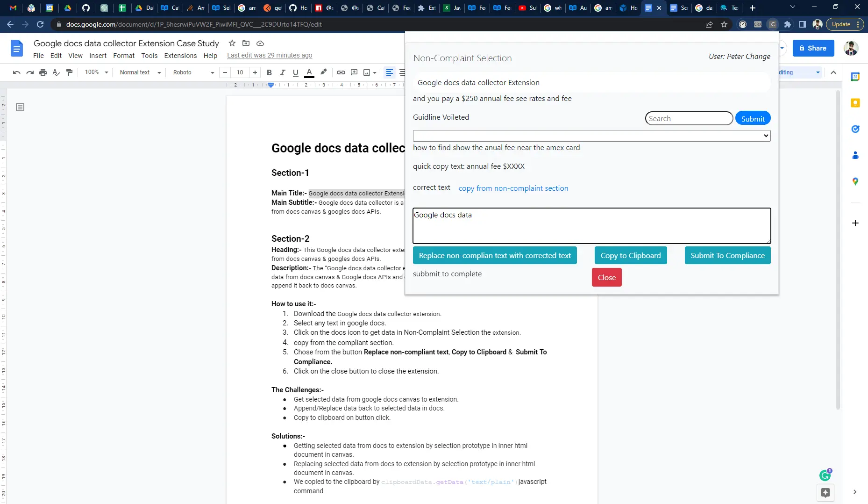Toggle left align
The height and width of the screenshot is (504, 868).
pos(390,72)
